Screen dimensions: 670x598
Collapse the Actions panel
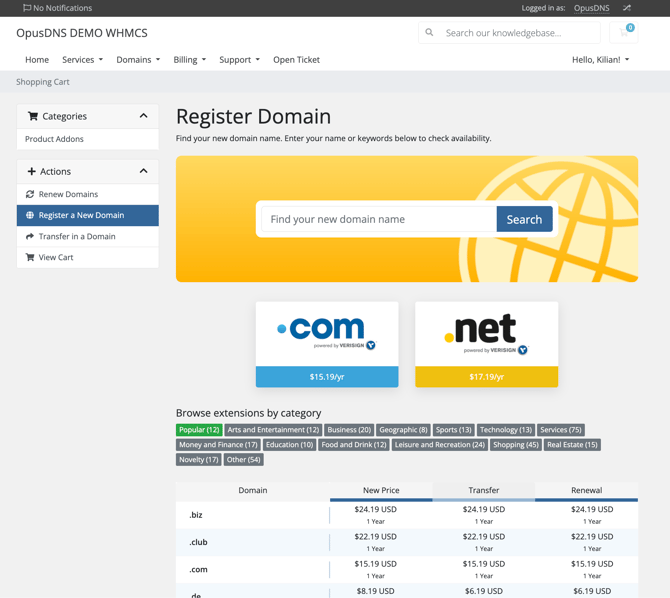point(144,171)
